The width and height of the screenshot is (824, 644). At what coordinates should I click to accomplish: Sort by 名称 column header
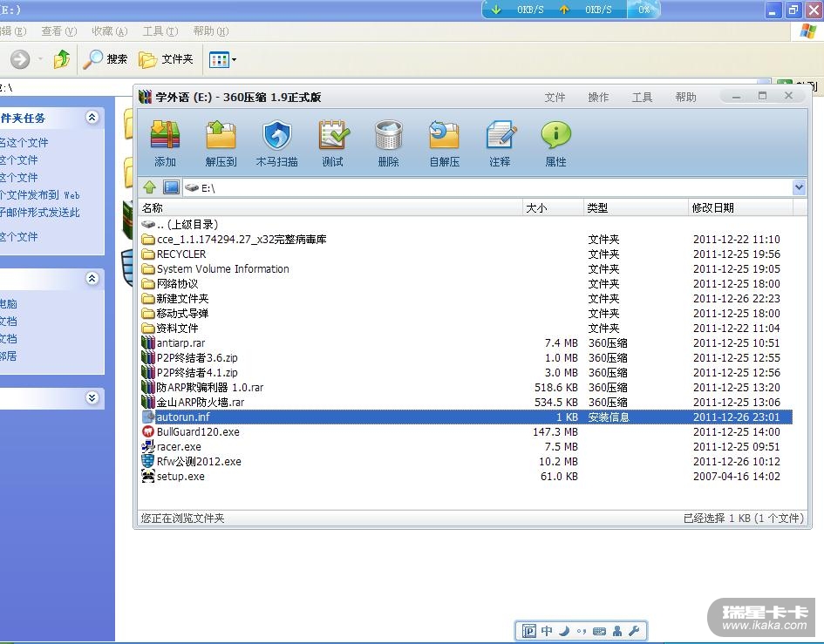point(330,208)
